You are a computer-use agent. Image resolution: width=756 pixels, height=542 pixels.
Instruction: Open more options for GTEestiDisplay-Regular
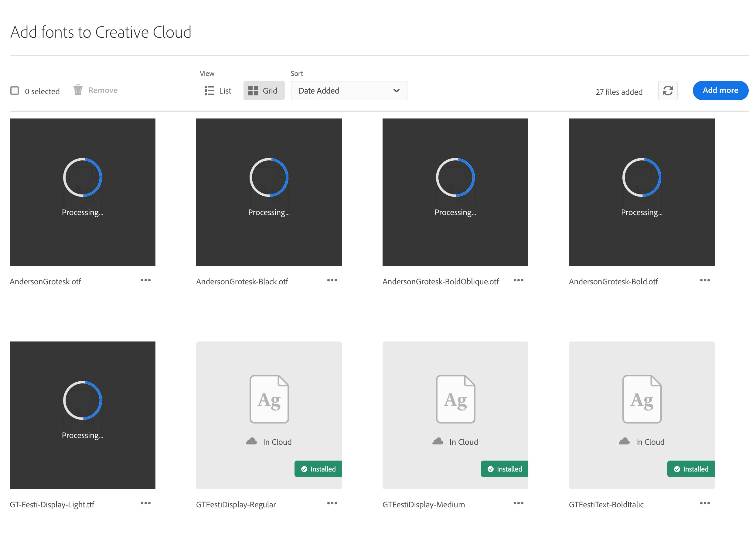[x=332, y=503]
